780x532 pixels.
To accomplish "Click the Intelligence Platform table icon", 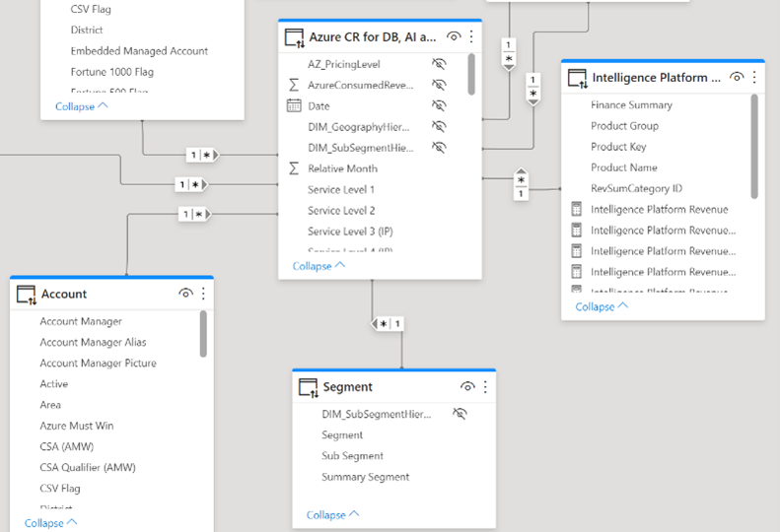I will (578, 79).
